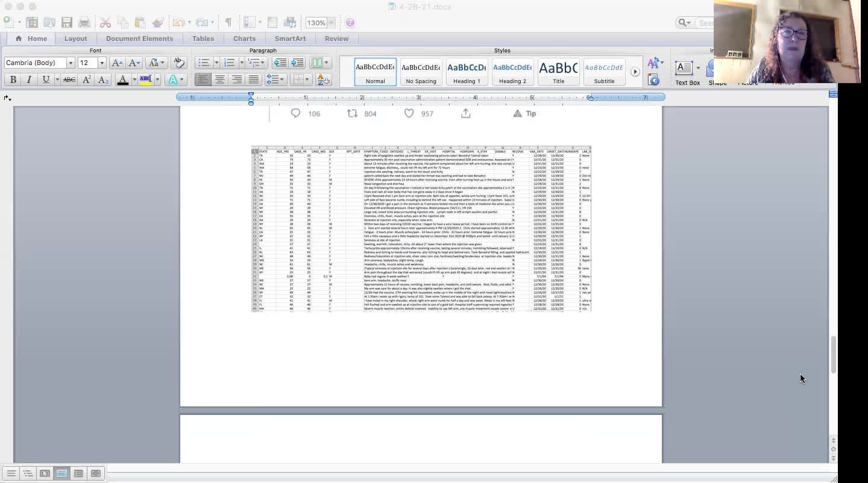Apply the yellow text highlight color
868x483 pixels.
(145, 79)
